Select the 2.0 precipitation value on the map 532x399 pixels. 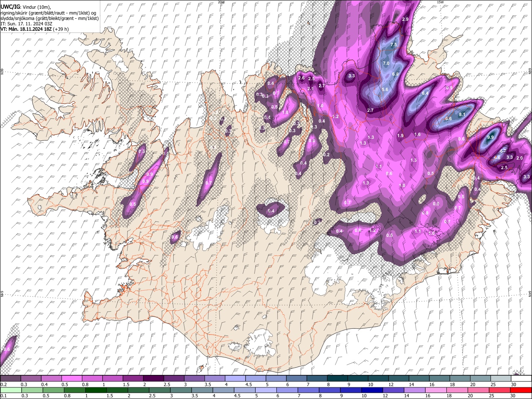click(x=520, y=158)
